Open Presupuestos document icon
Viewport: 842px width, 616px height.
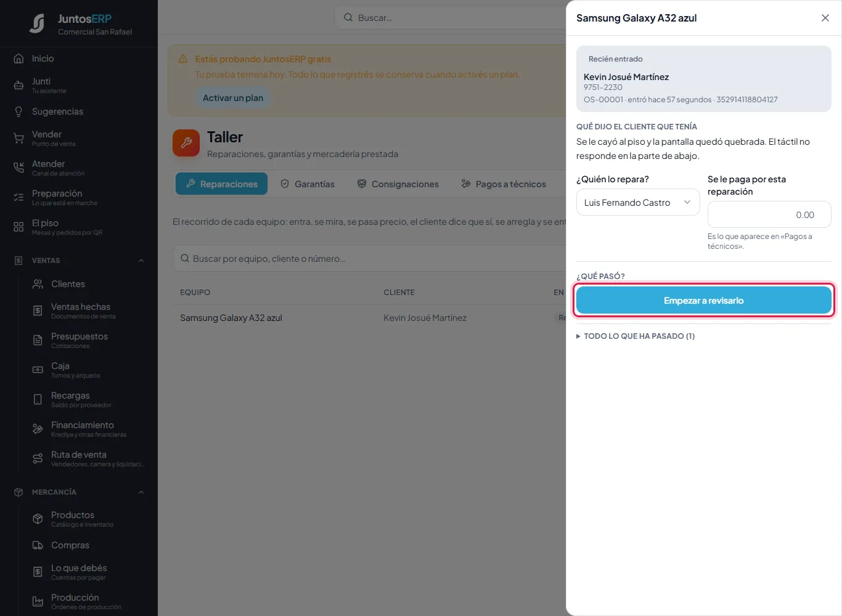point(38,341)
